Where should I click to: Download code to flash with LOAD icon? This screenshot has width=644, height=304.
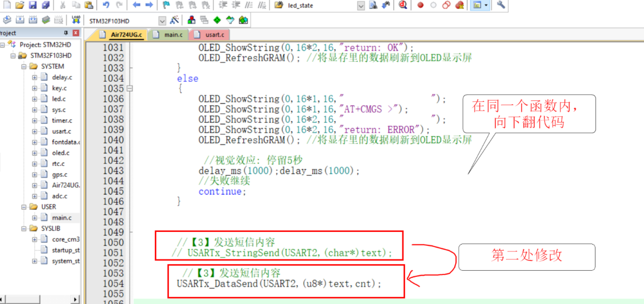(x=76, y=20)
